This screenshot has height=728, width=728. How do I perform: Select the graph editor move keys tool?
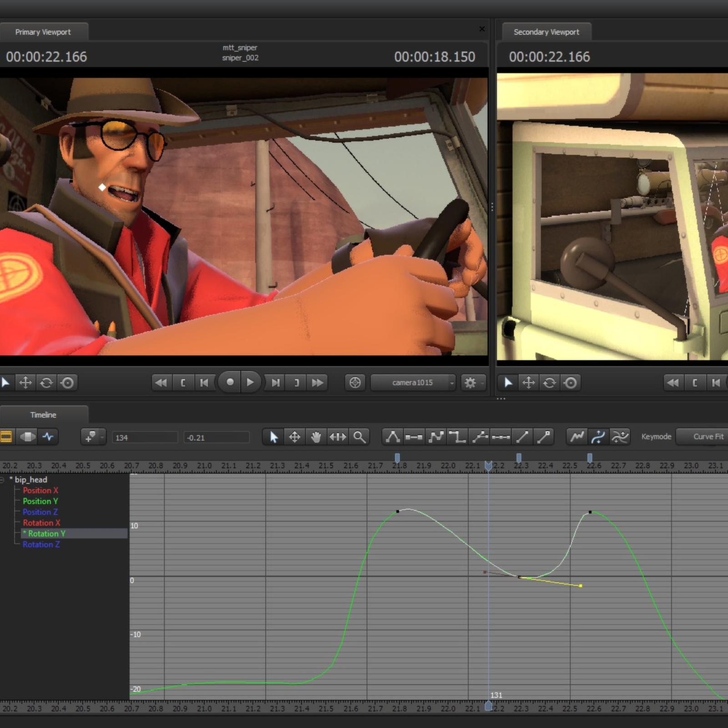coord(294,437)
